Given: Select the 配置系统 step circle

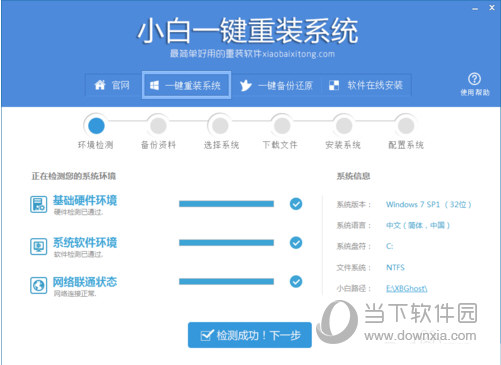Looking at the screenshot, I should 406,126.
